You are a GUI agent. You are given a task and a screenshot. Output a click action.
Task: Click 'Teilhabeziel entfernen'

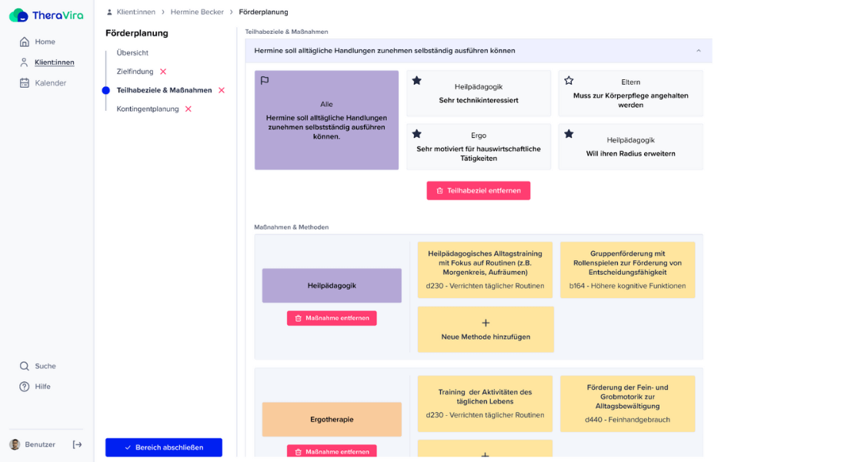(478, 190)
